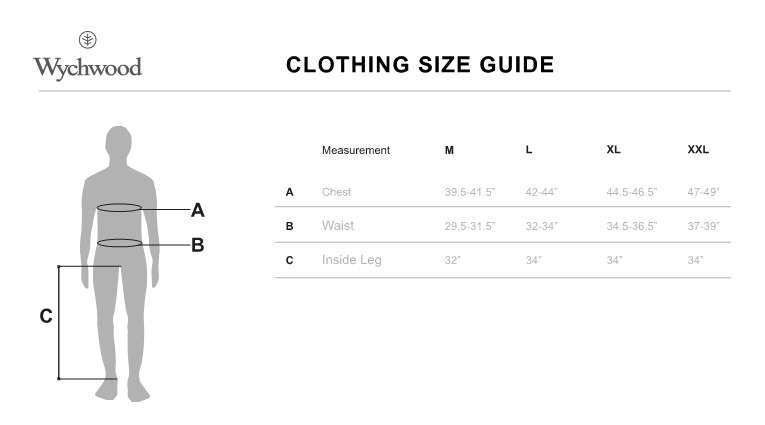Select the M size column header
The height and width of the screenshot is (425, 765).
(449, 151)
